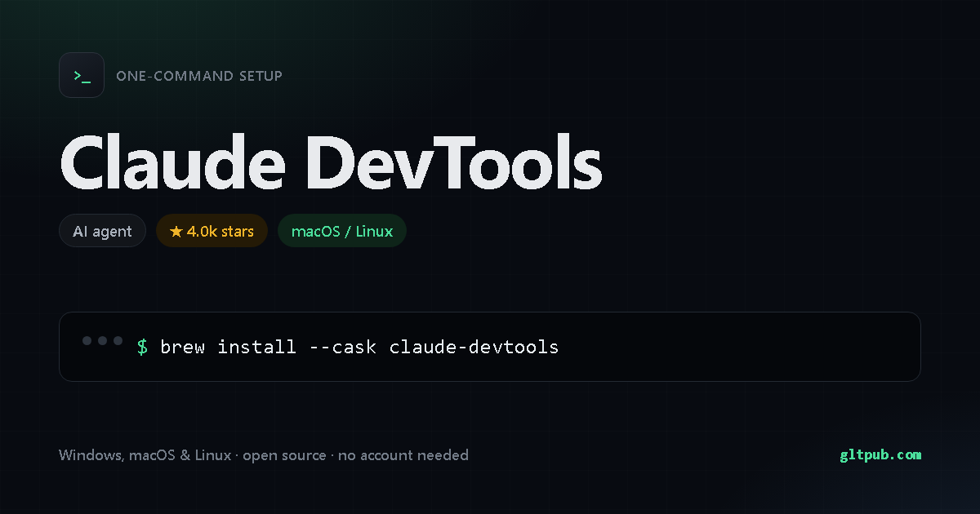Click the green dollar prompt symbol
980x514 pixels.
point(142,347)
